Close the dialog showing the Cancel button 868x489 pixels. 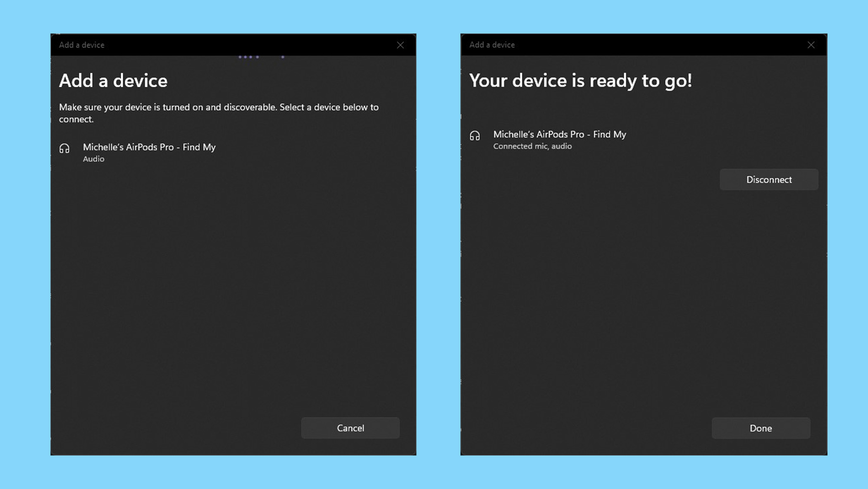click(400, 45)
